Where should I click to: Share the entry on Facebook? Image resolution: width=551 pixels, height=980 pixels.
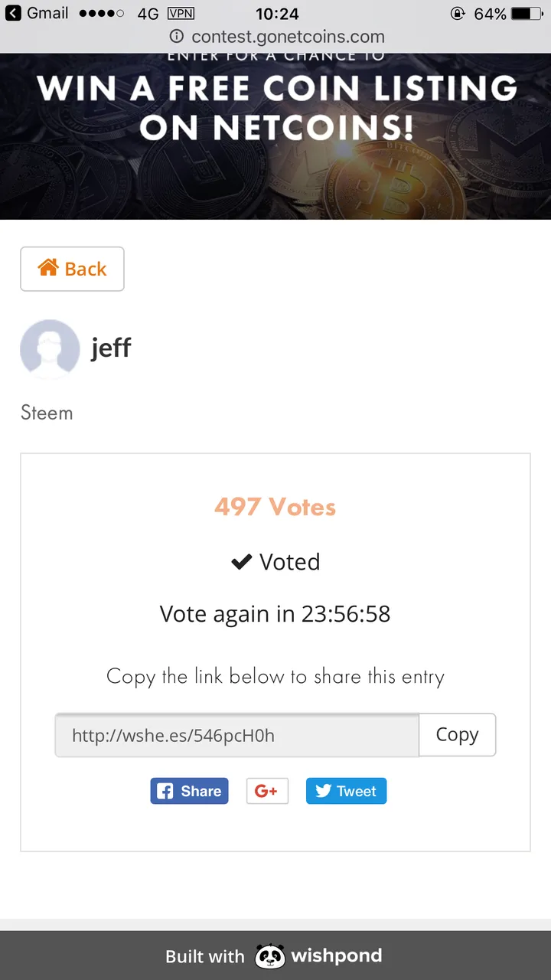coord(189,791)
